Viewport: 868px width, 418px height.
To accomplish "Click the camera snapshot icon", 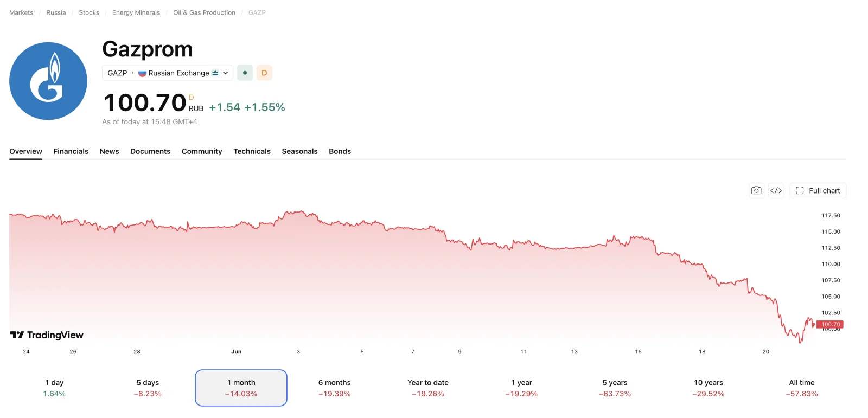I will (756, 190).
